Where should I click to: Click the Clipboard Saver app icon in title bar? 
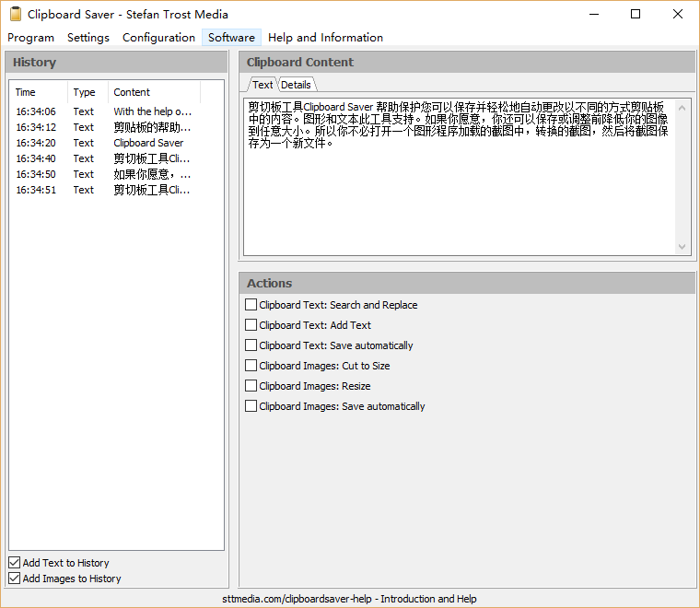click(15, 14)
